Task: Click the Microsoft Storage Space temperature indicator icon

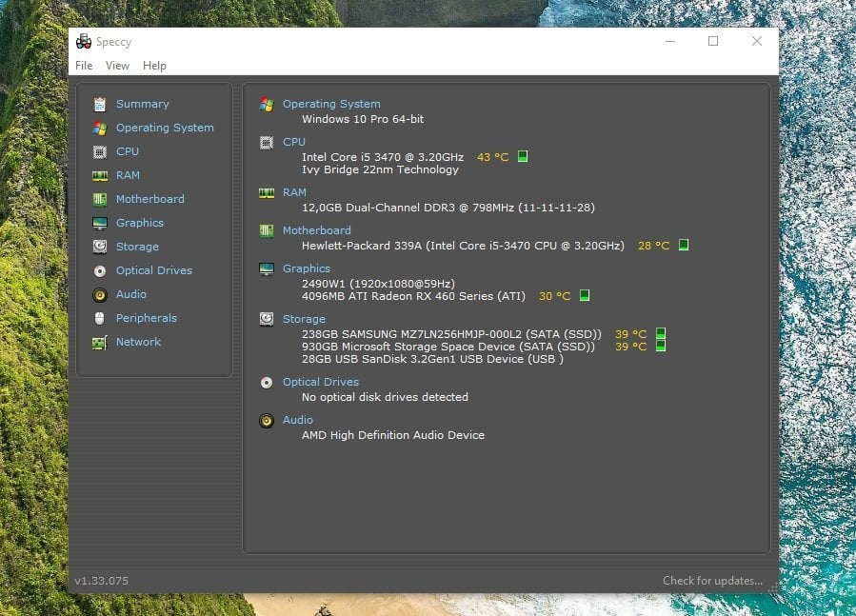Action: 661,346
